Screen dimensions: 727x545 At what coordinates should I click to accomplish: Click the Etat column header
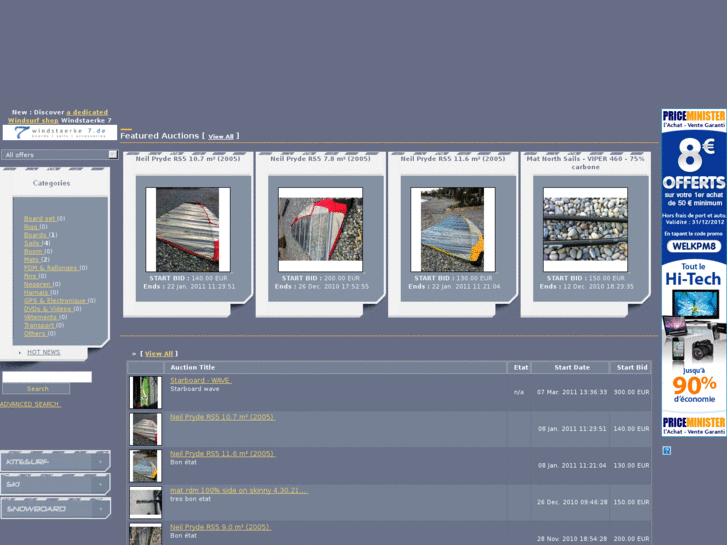point(520,367)
